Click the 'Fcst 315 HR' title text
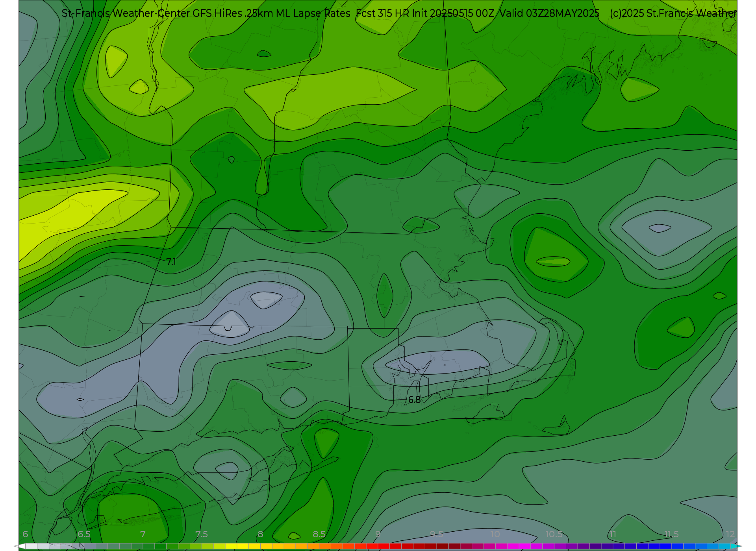 [382, 13]
